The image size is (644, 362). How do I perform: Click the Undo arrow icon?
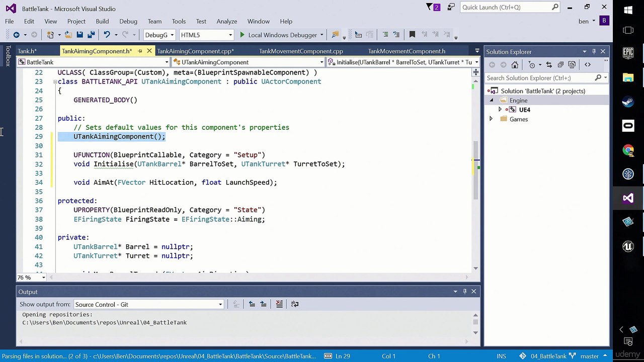pyautogui.click(x=107, y=35)
